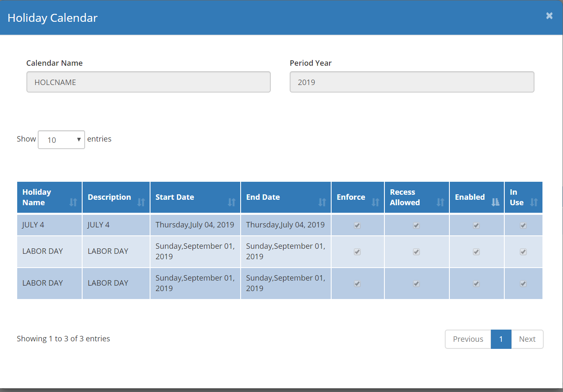This screenshot has width=563, height=392.
Task: Uncheck Recess Allowed for the first LABOR DAY
Action: pyautogui.click(x=416, y=252)
